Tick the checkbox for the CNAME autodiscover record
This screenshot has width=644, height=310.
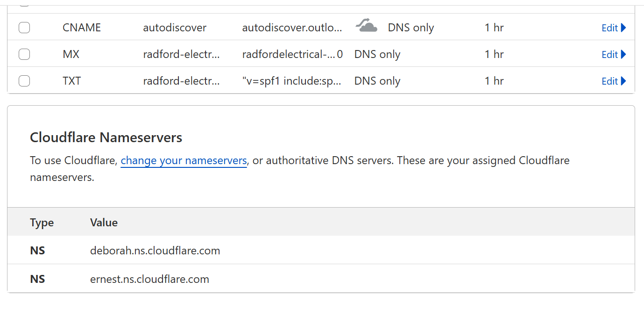(x=24, y=28)
